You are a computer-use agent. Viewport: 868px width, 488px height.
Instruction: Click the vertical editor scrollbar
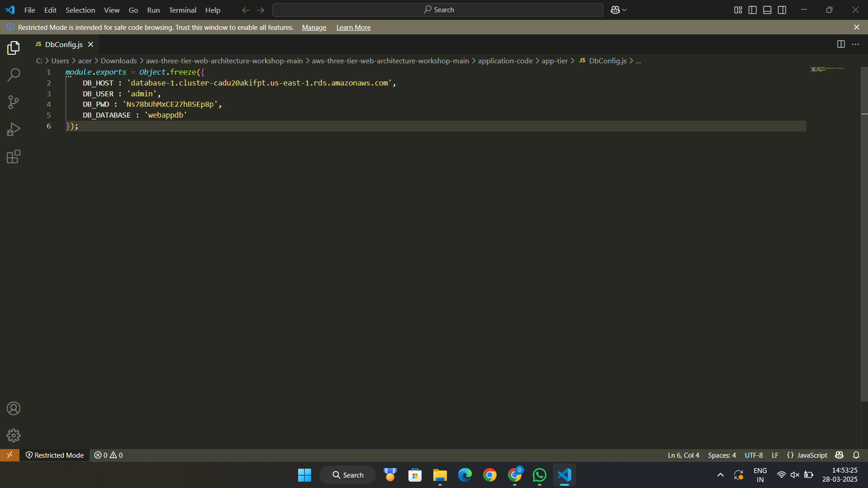point(864,234)
